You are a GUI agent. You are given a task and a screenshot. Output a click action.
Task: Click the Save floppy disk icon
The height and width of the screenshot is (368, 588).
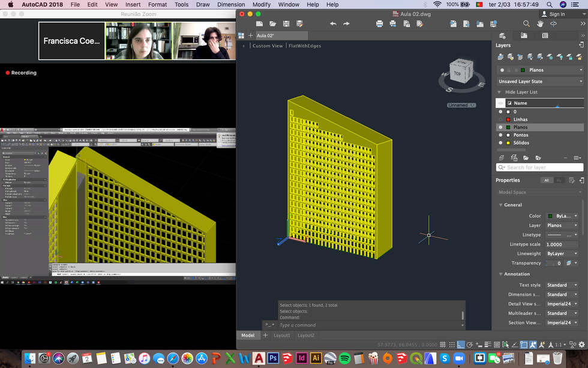(x=286, y=23)
